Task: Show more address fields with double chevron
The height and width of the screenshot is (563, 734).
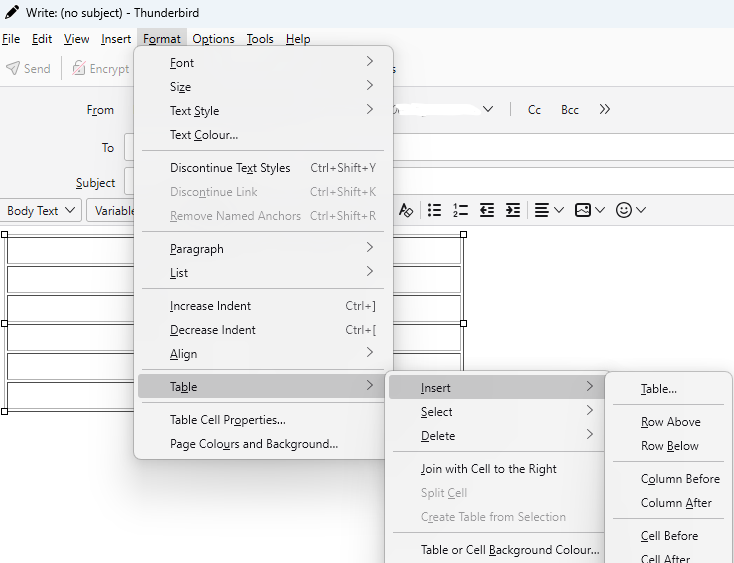Action: 604,110
